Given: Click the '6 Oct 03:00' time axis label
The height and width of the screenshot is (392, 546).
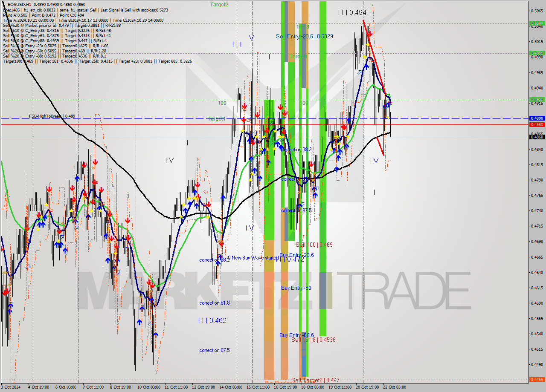Looking at the screenshot, I should 66,387.
